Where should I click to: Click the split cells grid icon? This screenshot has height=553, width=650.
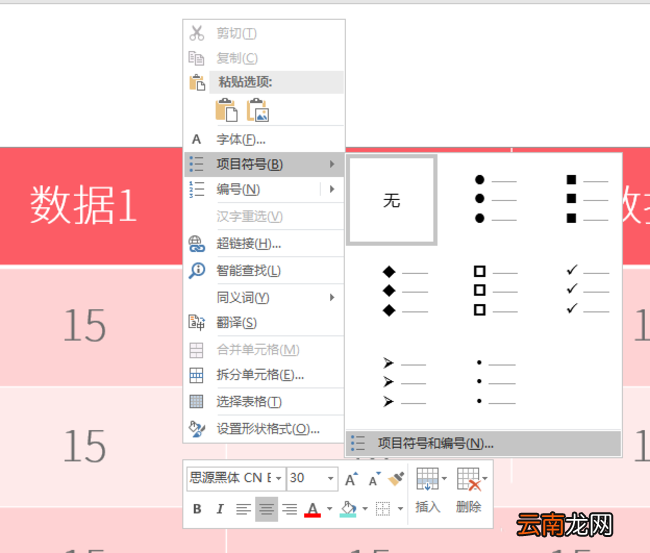point(196,375)
